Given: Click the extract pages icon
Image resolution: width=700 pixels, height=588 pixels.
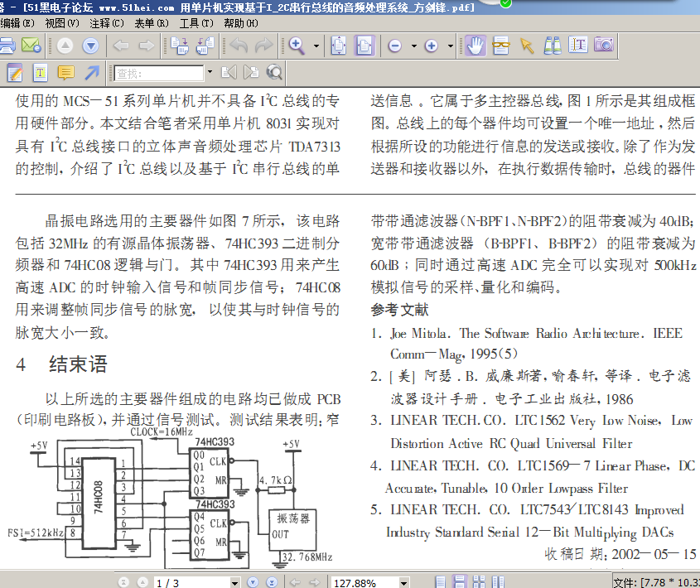Looking at the screenshot, I should [x=205, y=46].
